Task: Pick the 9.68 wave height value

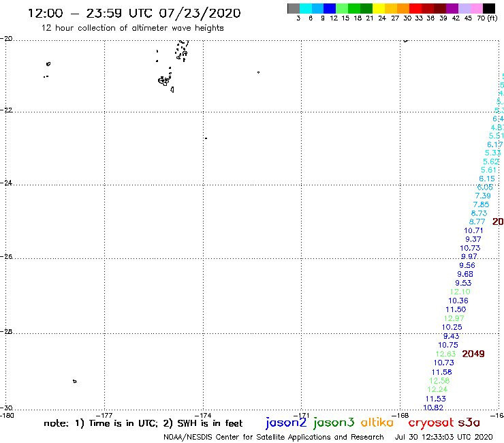Action: pos(465,274)
